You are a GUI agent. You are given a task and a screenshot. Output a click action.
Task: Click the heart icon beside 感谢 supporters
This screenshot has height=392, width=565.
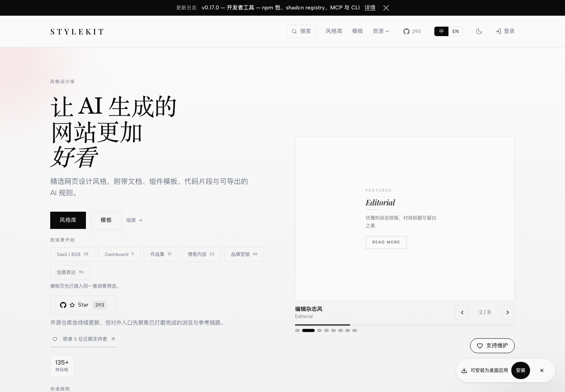point(55,339)
